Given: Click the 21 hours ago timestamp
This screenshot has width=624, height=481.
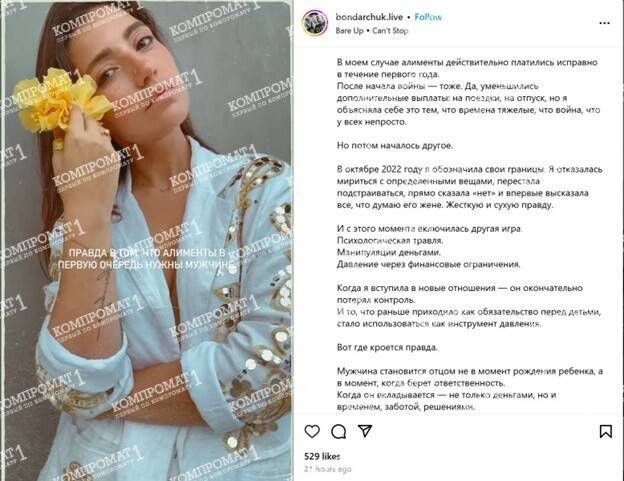Looking at the screenshot, I should pyautogui.click(x=328, y=469).
